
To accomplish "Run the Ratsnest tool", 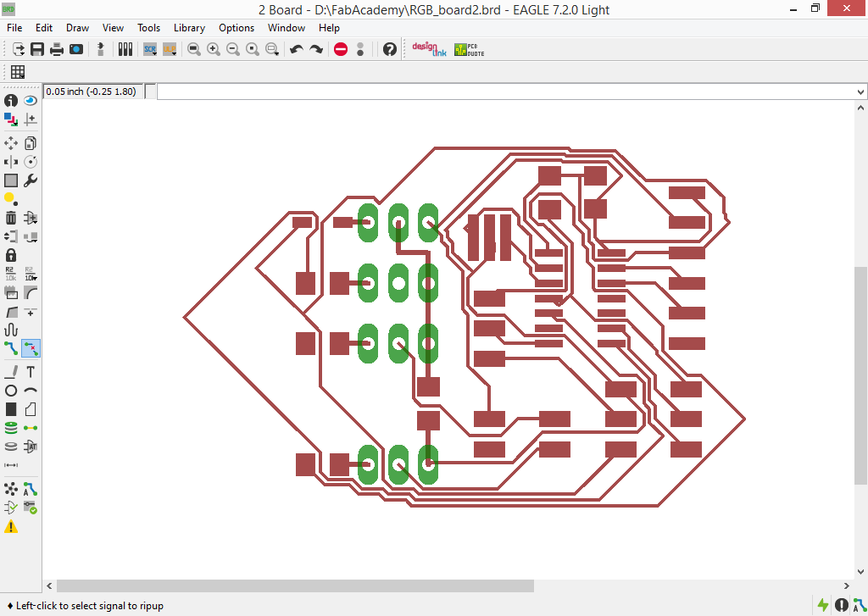I will click(10, 489).
